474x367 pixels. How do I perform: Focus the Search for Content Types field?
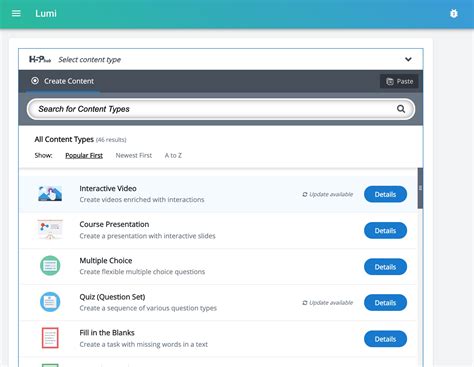[221, 109]
